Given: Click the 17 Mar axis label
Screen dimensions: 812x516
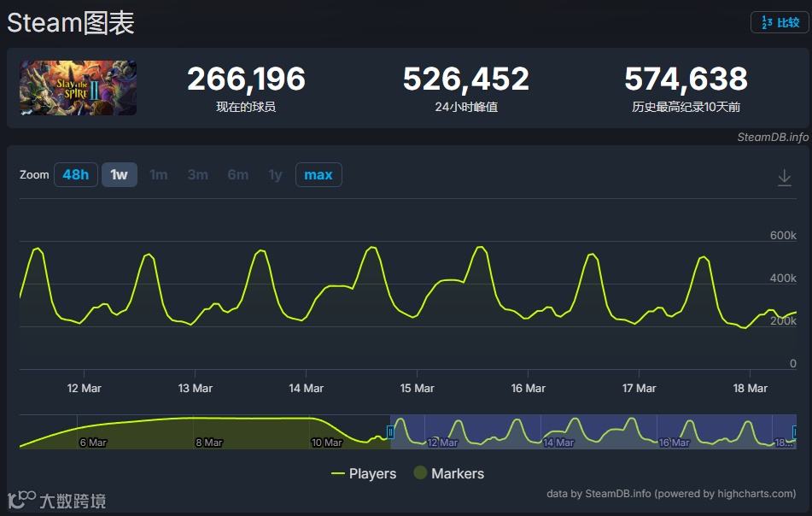Looking at the screenshot, I should [639, 388].
